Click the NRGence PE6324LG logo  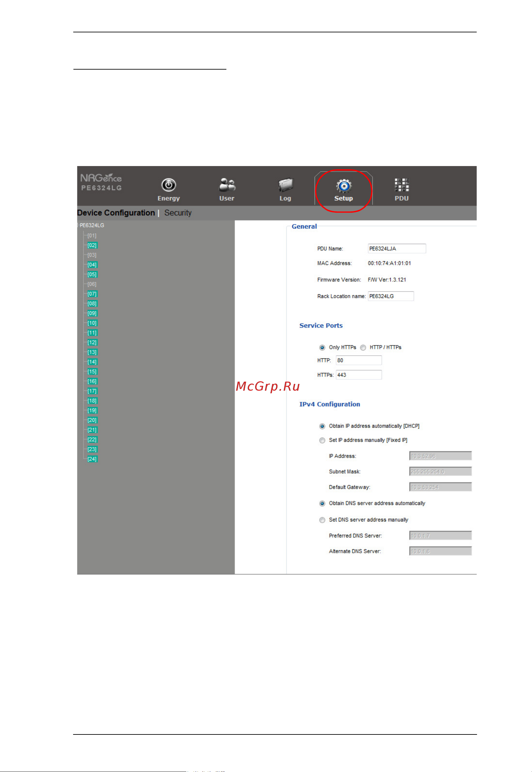coord(101,183)
